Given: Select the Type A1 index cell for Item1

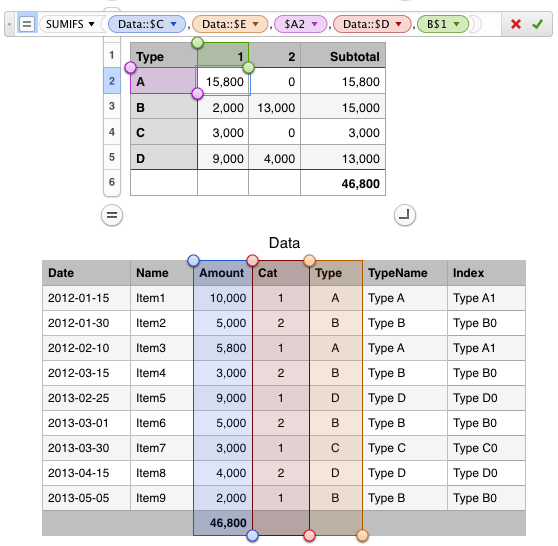Looking at the screenshot, I should (x=486, y=298).
